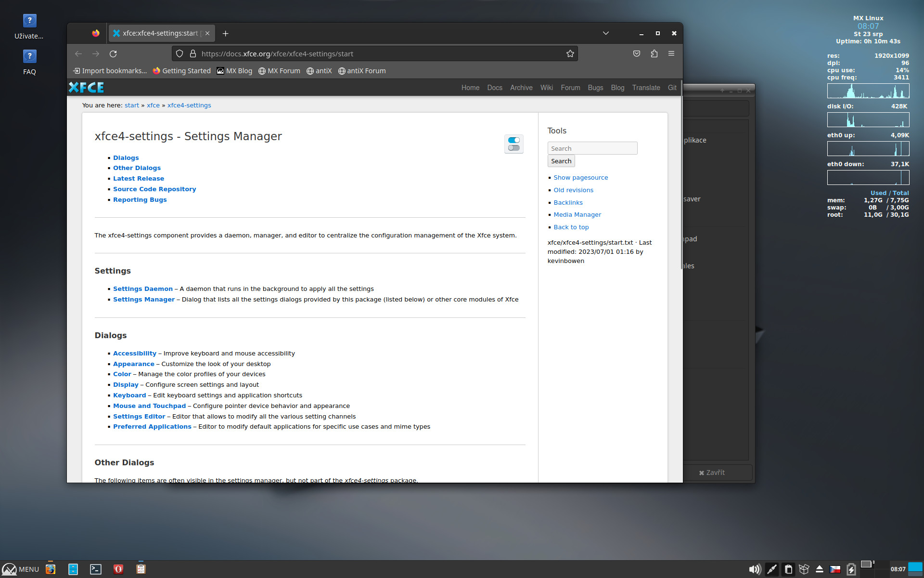Open the tracking protection shield icon
This screenshot has height=578, width=924.
pyautogui.click(x=180, y=54)
